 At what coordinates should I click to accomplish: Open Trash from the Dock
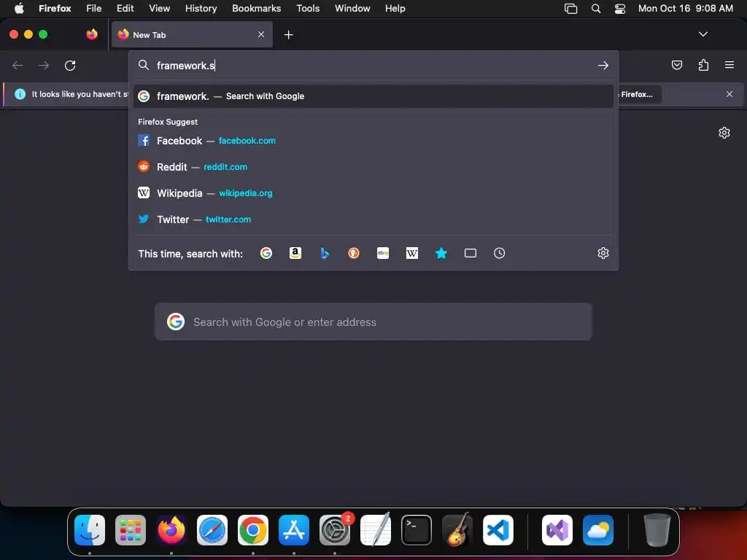tap(657, 530)
